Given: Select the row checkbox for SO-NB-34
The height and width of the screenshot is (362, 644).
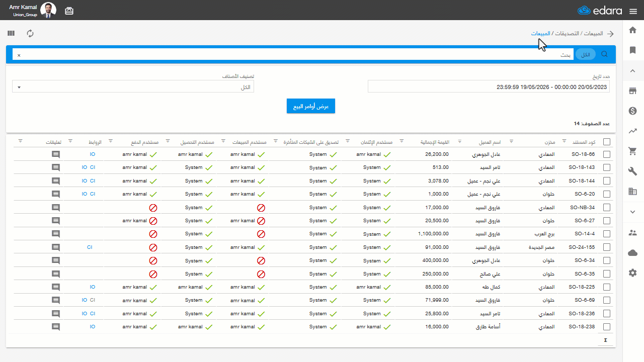Looking at the screenshot, I should click(607, 208).
